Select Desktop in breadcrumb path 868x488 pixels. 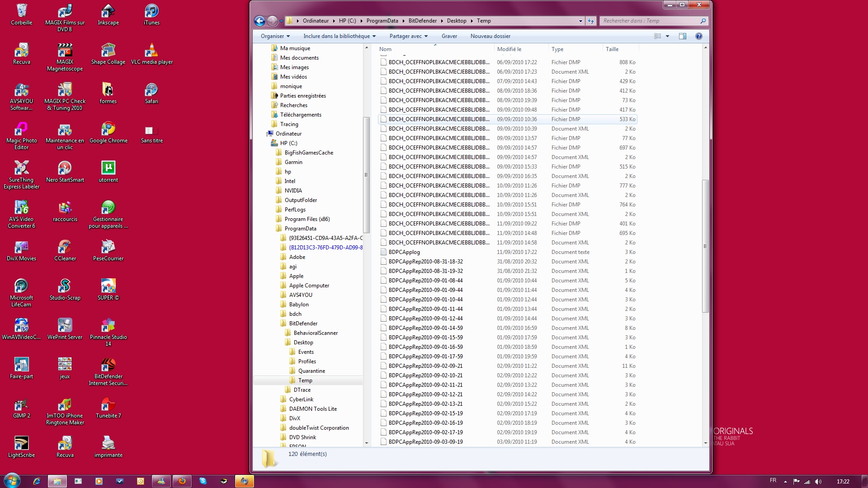coord(456,21)
